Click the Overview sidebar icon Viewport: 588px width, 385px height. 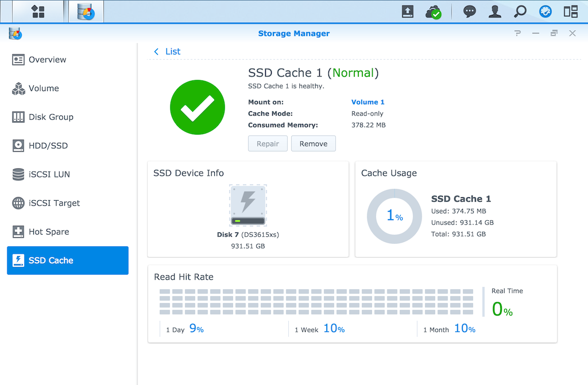click(18, 60)
